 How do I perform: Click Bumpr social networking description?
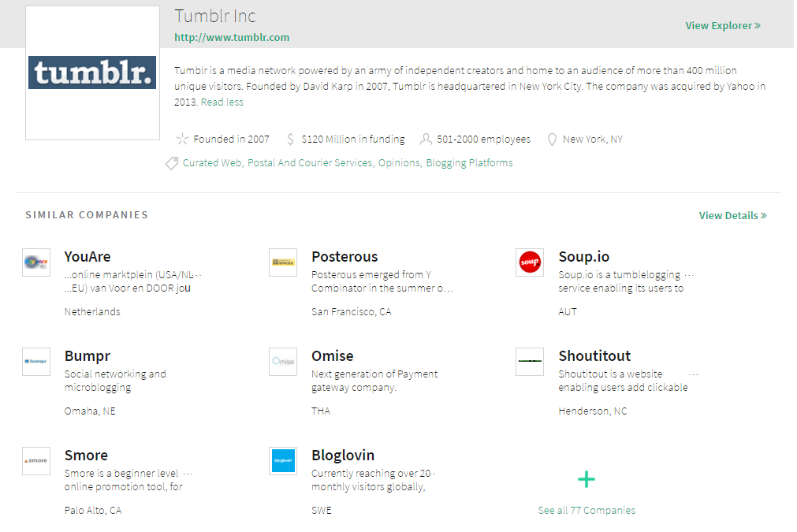[115, 381]
